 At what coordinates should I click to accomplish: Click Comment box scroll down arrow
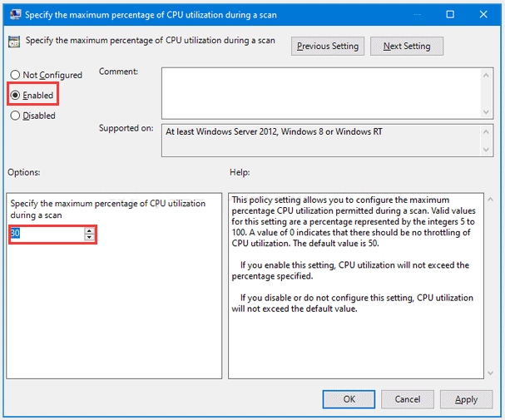click(x=487, y=111)
